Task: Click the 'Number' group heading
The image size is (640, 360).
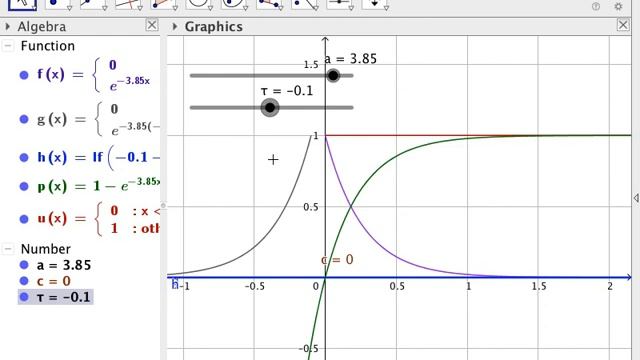Action: point(46,249)
